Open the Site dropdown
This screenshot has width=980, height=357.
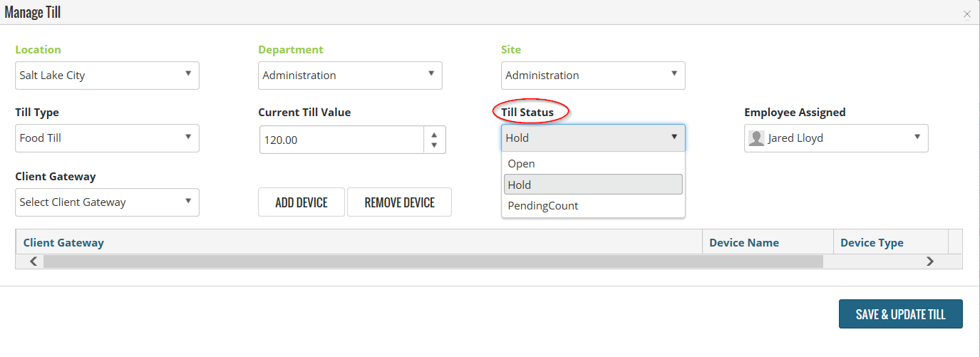(593, 76)
